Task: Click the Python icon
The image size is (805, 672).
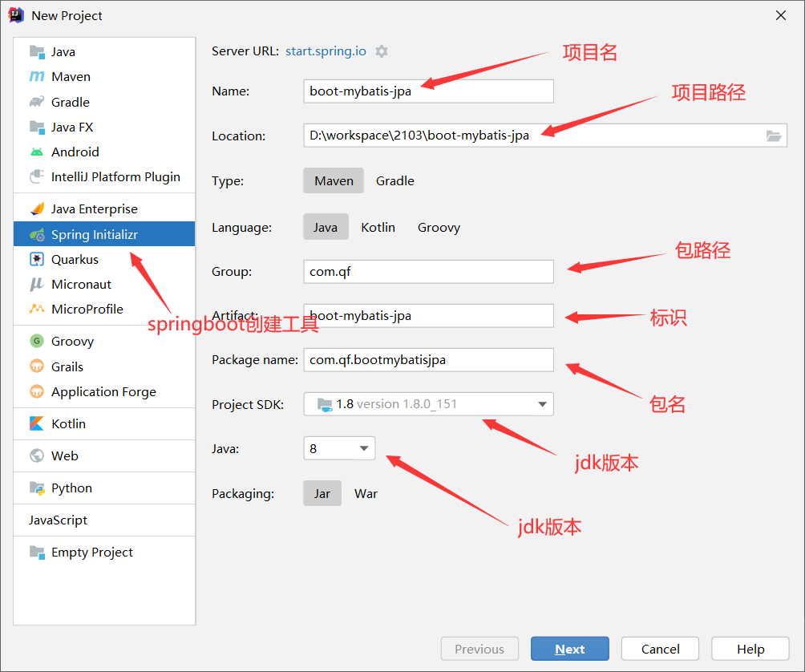Action: tap(37, 488)
